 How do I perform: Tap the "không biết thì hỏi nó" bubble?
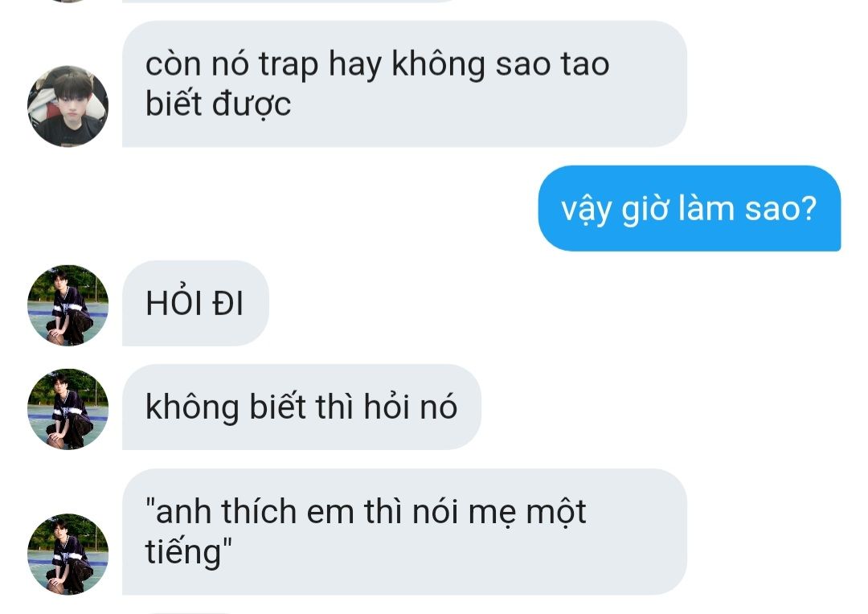(301, 407)
